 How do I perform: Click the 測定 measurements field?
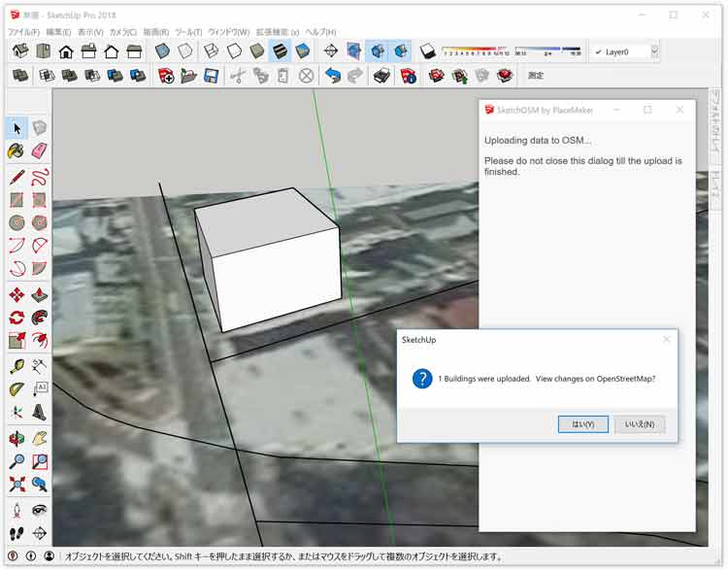tap(535, 76)
